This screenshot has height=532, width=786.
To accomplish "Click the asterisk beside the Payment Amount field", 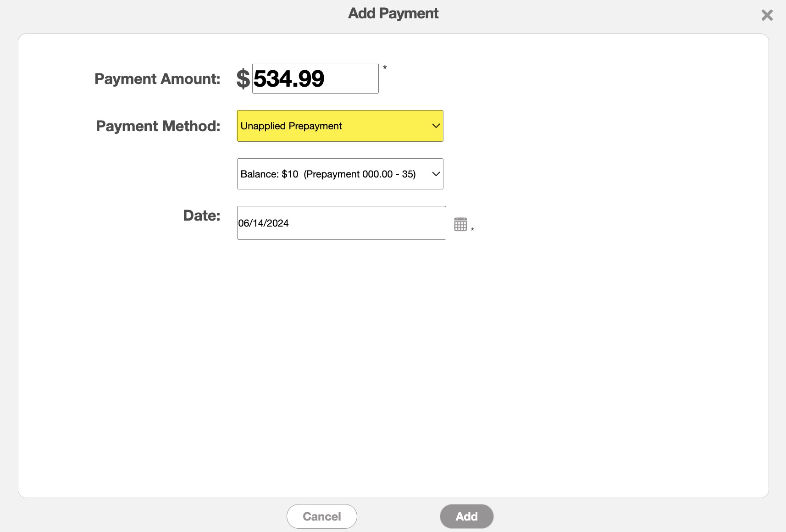I will pyautogui.click(x=385, y=68).
